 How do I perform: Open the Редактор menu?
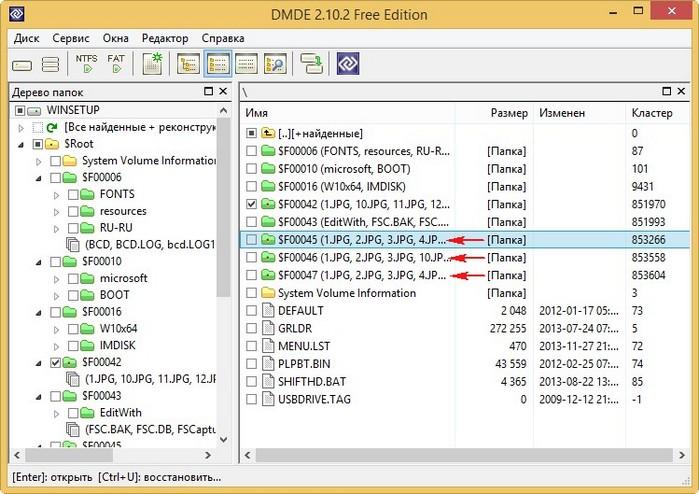[x=165, y=38]
